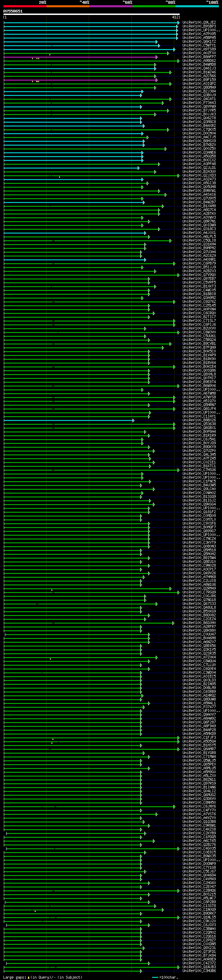The image size is (222, 980).
Task: Click the cyan ~100% identity legend bar
Action: (197, 6)
